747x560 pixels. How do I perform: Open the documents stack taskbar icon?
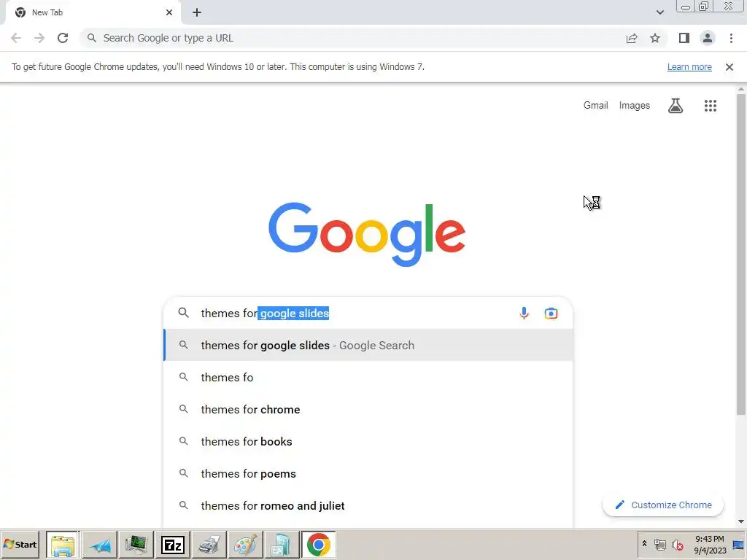(x=282, y=544)
